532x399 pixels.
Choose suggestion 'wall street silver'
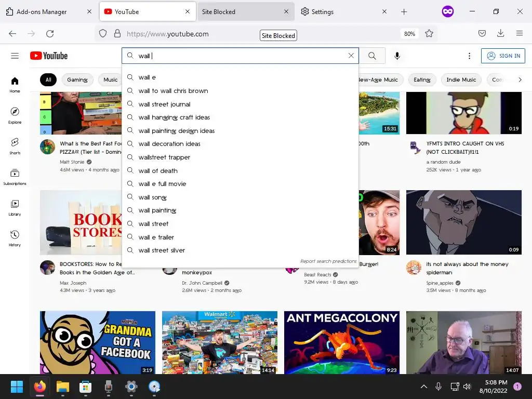[x=240, y=250]
